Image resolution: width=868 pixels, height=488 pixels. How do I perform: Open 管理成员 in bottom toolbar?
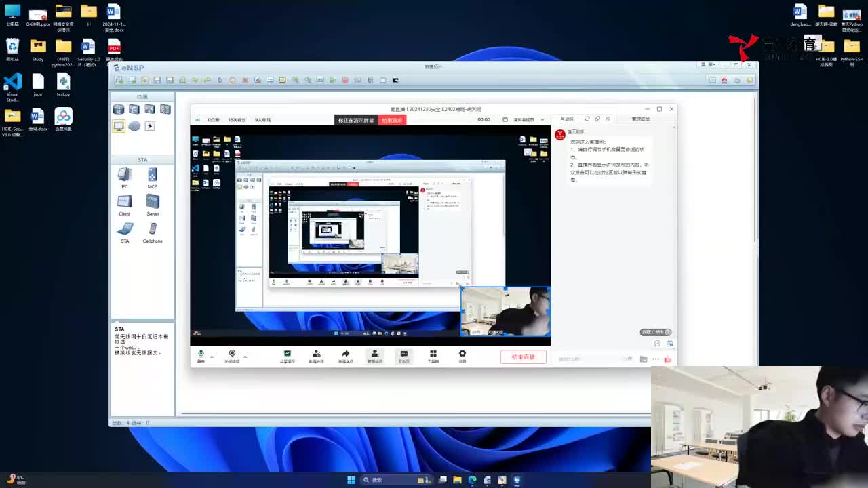click(x=374, y=357)
